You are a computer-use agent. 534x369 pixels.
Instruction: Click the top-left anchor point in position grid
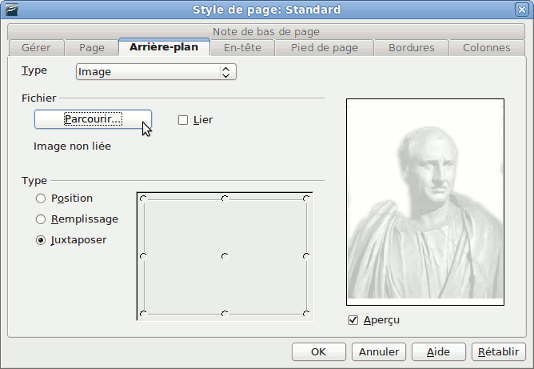tap(143, 198)
